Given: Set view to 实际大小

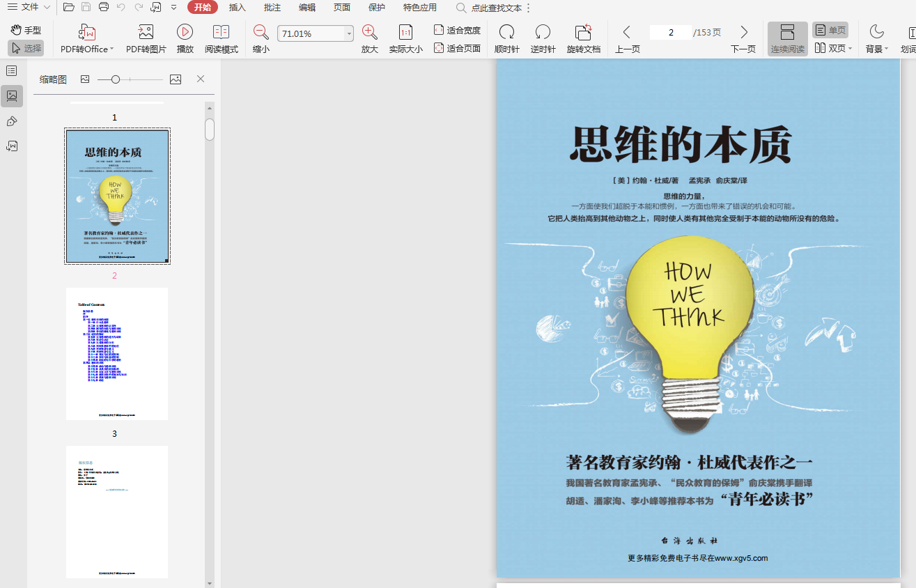Looking at the screenshot, I should point(405,33).
